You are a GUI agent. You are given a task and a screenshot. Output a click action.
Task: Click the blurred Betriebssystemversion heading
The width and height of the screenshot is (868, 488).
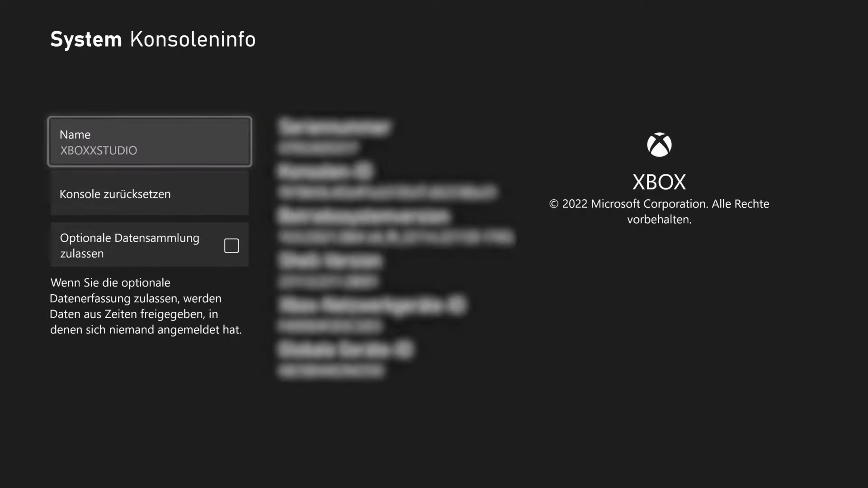pos(364,216)
